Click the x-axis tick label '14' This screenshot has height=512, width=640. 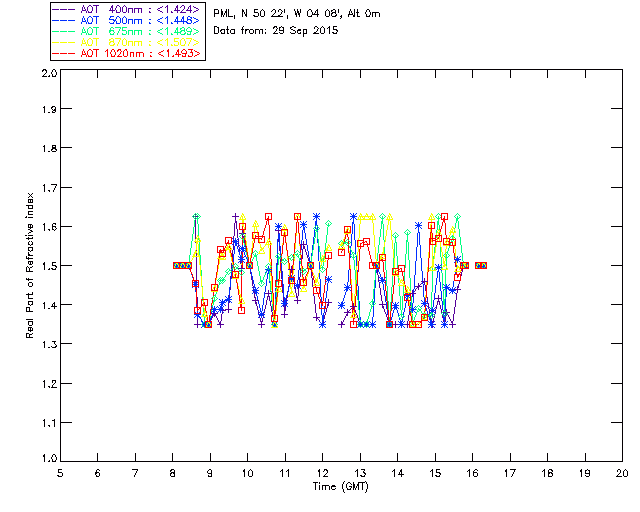click(x=398, y=473)
